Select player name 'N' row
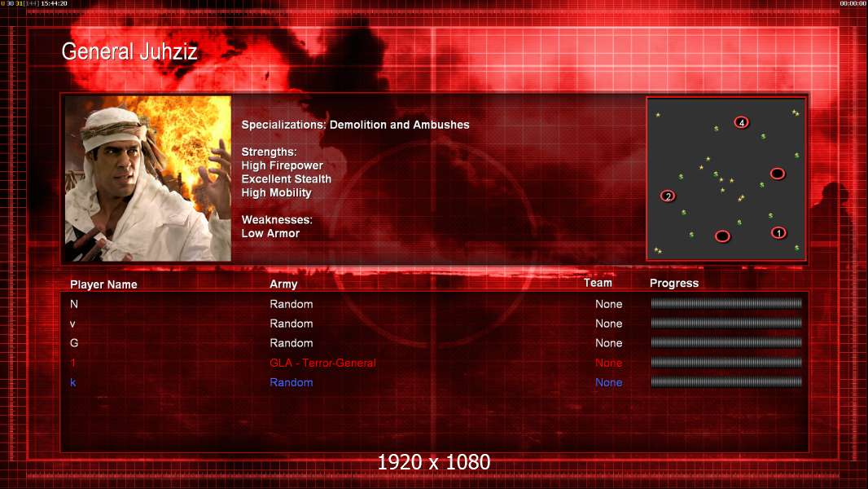Viewport: 868px width, 489px height. [x=74, y=304]
